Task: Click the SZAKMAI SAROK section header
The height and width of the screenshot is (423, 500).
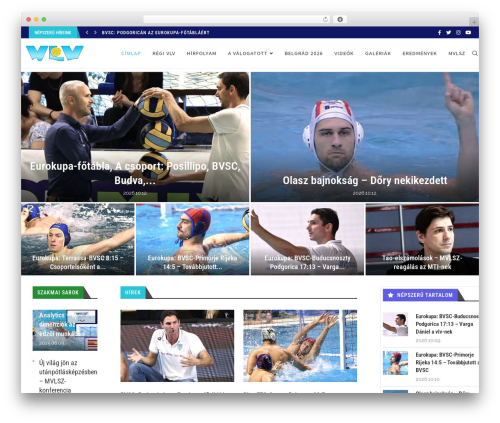Action: tap(58, 292)
